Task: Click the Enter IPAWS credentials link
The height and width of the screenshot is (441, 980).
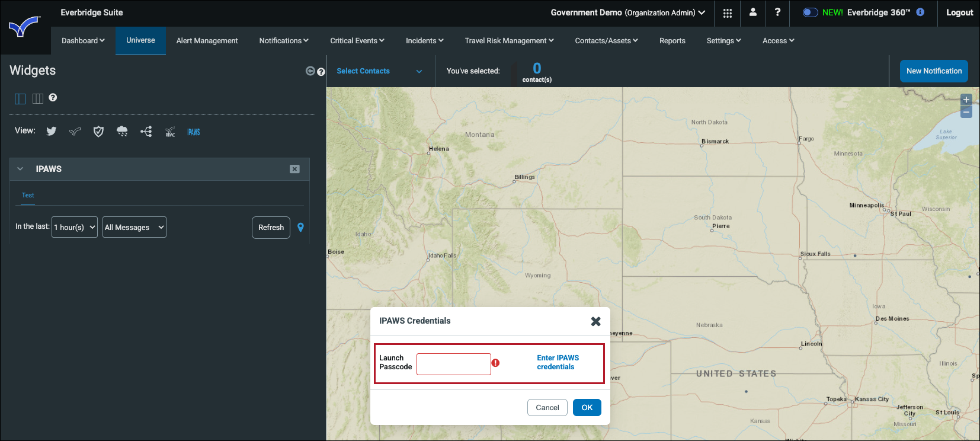Action: (558, 363)
